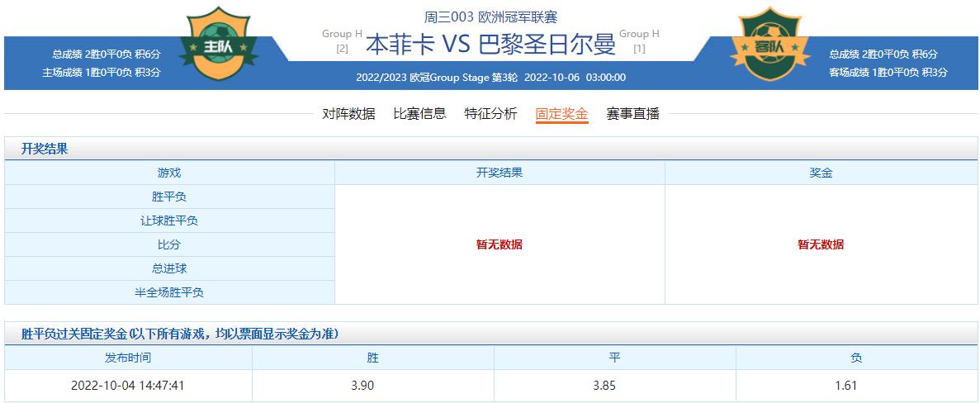Click the [1] ranking under the right Group H

tap(639, 49)
